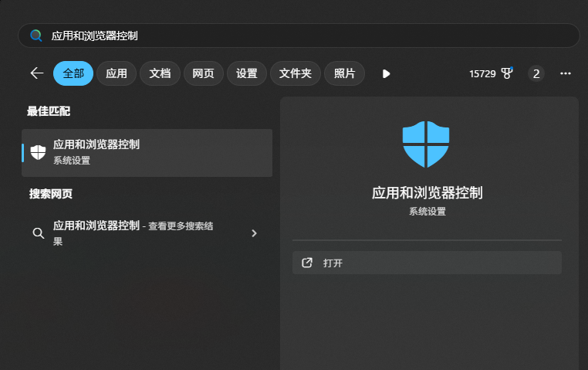Open the best match 应用和浏览器控制 result

[147, 153]
